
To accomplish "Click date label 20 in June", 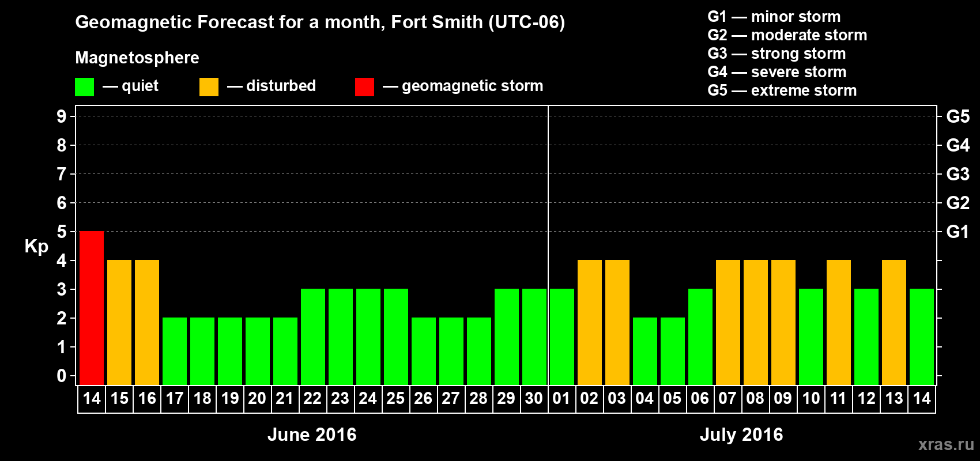I will (257, 399).
